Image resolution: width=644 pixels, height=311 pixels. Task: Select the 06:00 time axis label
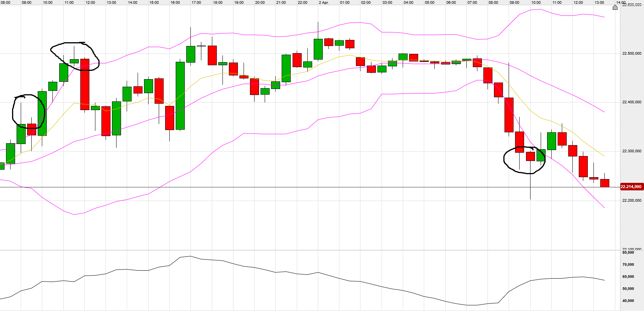pos(451,3)
